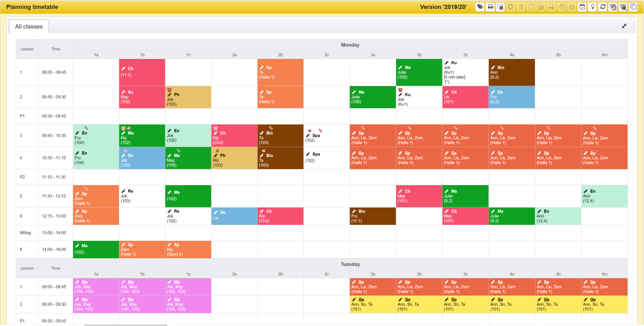Print the planning timetable
The height and width of the screenshot is (326, 644).
pyautogui.click(x=490, y=7)
